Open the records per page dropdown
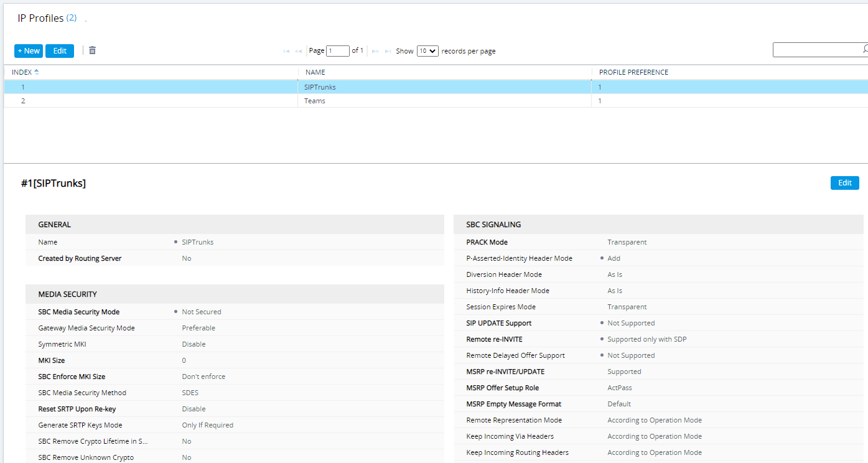Viewport: 868px width, 463px height. [427, 51]
